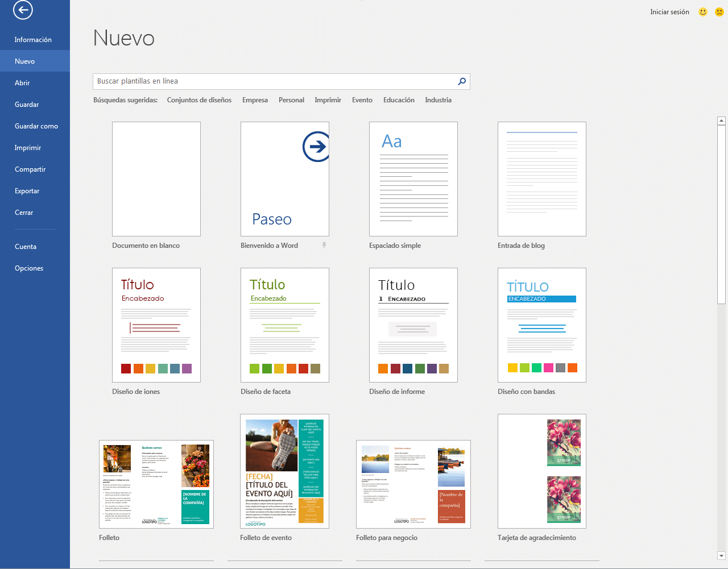
Task: Click the Diseño de informe label
Action: point(397,392)
